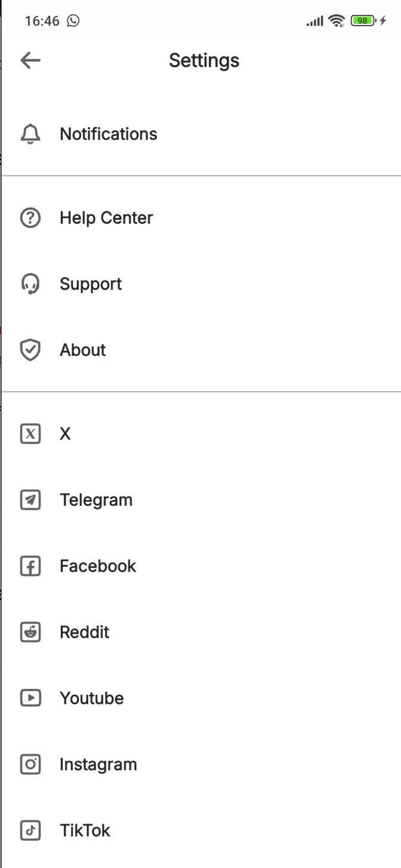Tap the Notifications settings row

coord(108,134)
